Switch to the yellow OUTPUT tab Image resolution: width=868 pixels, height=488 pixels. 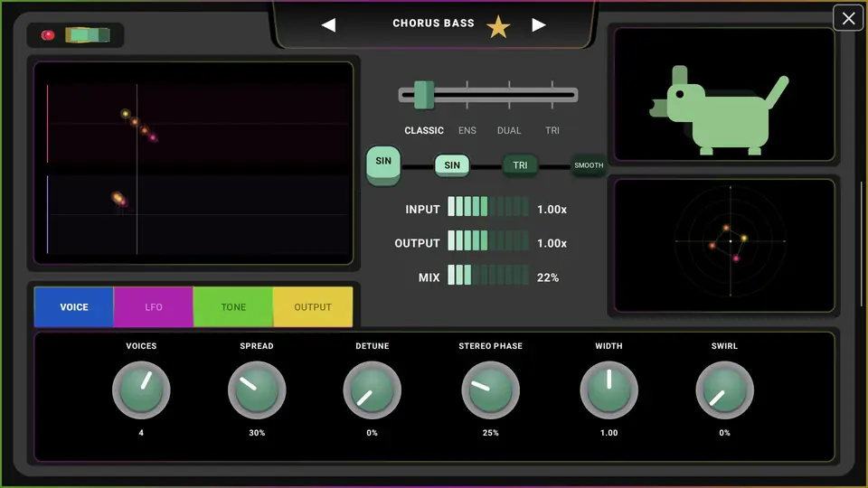point(313,307)
